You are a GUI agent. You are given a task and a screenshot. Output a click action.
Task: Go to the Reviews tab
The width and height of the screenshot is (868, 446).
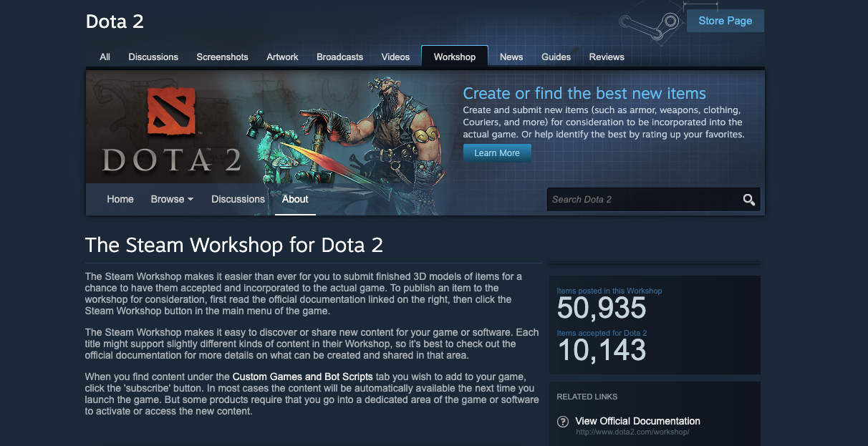[x=607, y=57]
